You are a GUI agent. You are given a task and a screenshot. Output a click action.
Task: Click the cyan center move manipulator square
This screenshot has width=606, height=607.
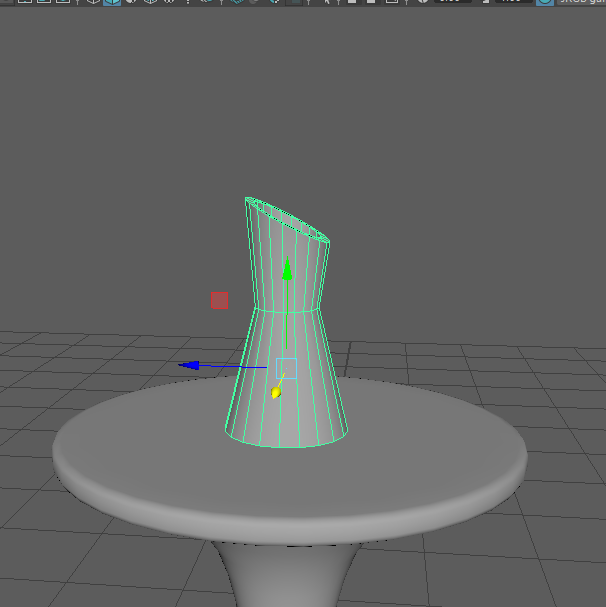tap(287, 368)
